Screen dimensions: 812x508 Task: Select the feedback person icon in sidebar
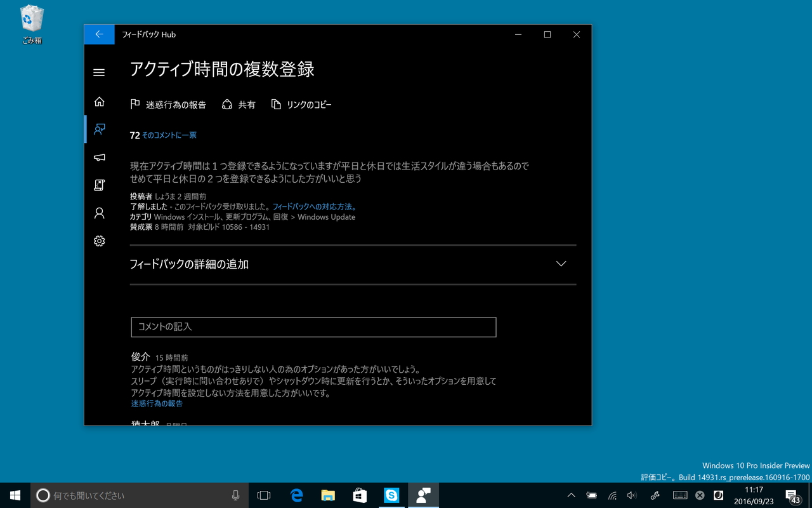[99, 129]
